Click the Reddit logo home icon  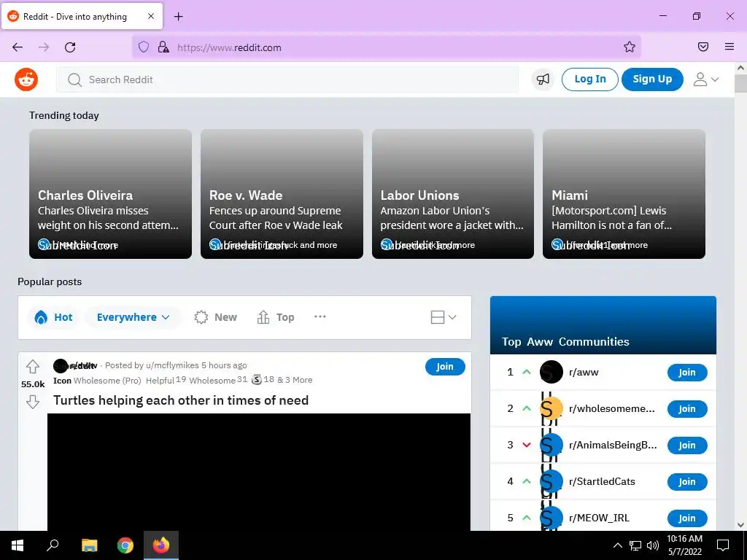coord(26,79)
